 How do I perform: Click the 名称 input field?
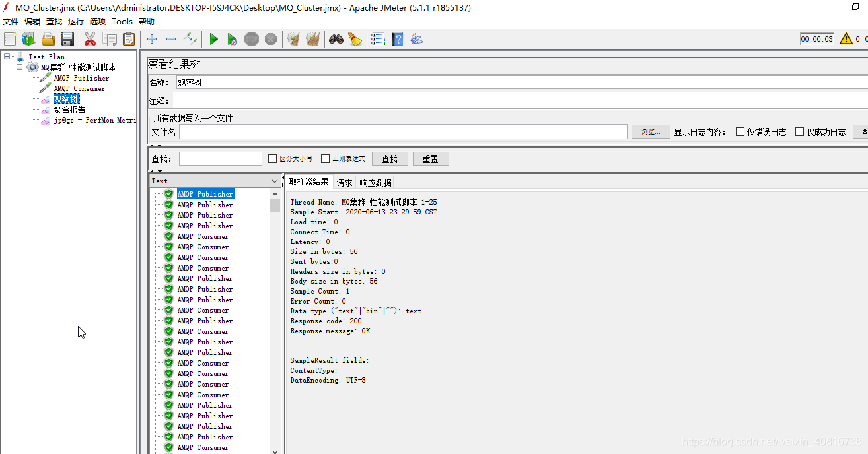coord(522,82)
